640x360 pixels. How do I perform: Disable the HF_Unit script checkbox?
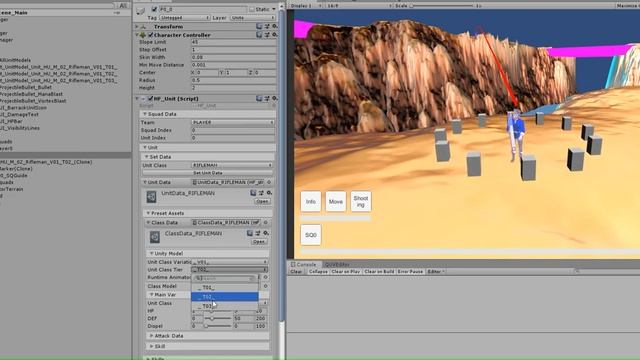point(151,99)
